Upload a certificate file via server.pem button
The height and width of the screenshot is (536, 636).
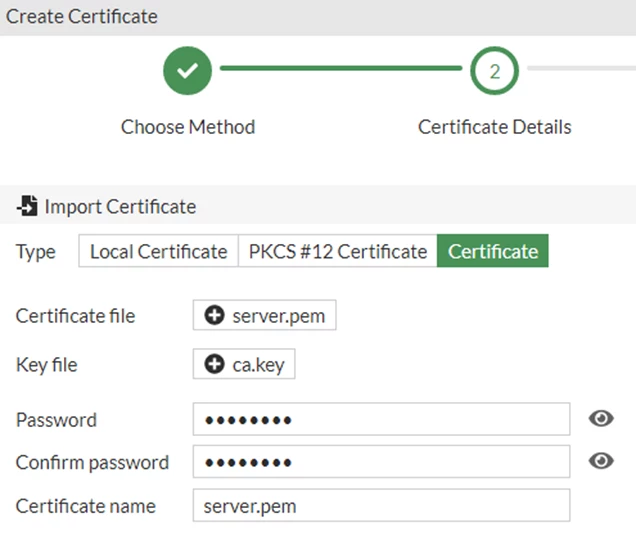coord(264,315)
